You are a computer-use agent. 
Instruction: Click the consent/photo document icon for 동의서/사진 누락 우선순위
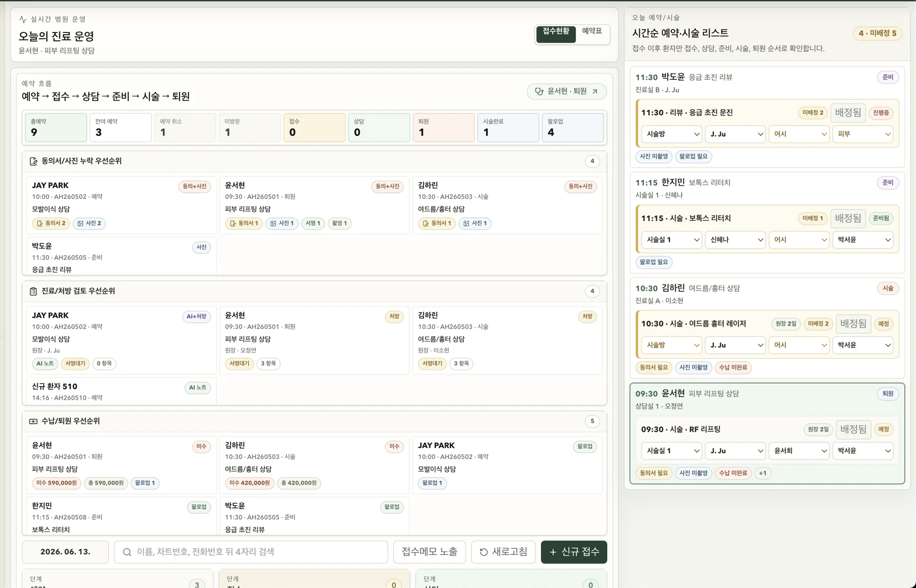[x=34, y=161]
